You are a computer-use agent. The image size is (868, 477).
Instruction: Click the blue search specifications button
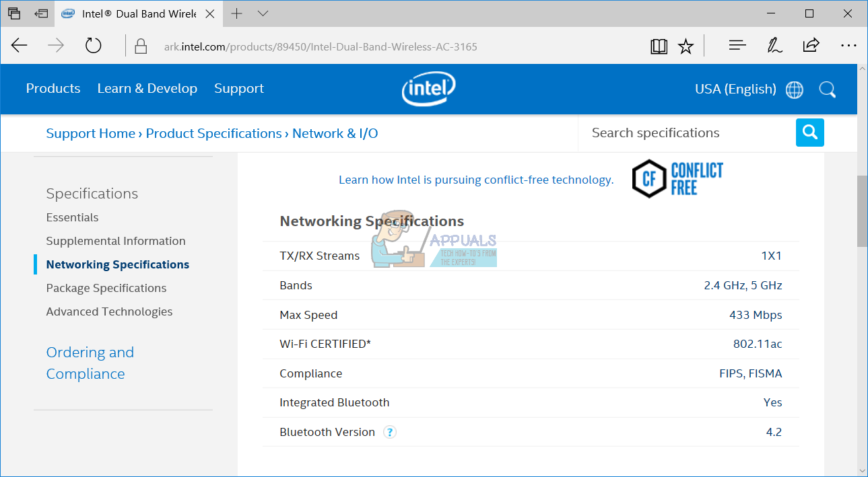(809, 133)
